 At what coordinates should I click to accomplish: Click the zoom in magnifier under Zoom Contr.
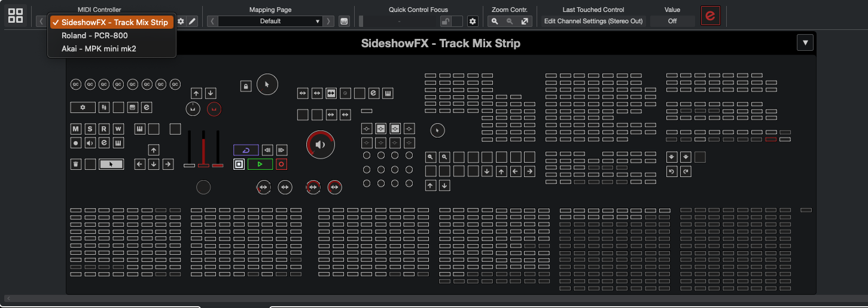click(x=494, y=22)
